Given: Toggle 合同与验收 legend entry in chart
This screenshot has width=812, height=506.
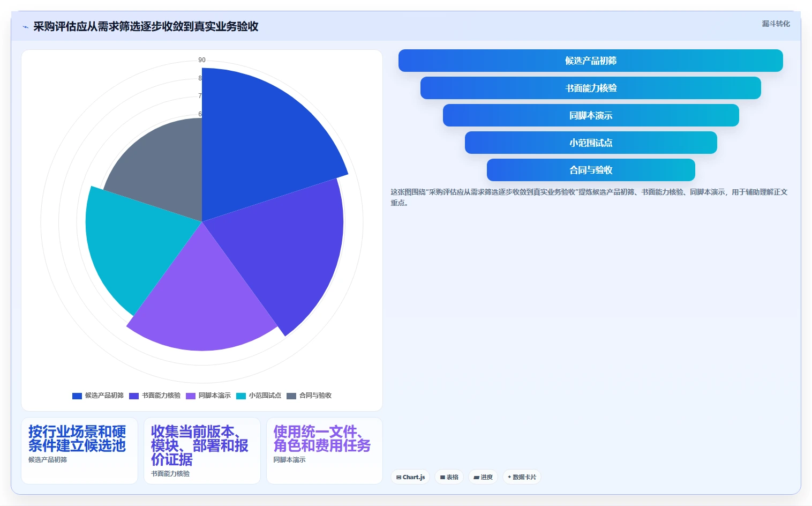Looking at the screenshot, I should (309, 396).
